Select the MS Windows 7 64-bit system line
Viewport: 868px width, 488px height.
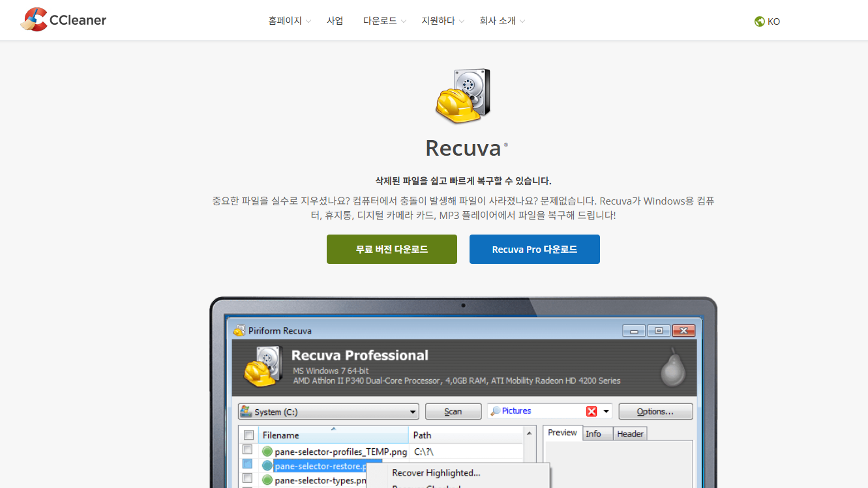pyautogui.click(x=331, y=371)
